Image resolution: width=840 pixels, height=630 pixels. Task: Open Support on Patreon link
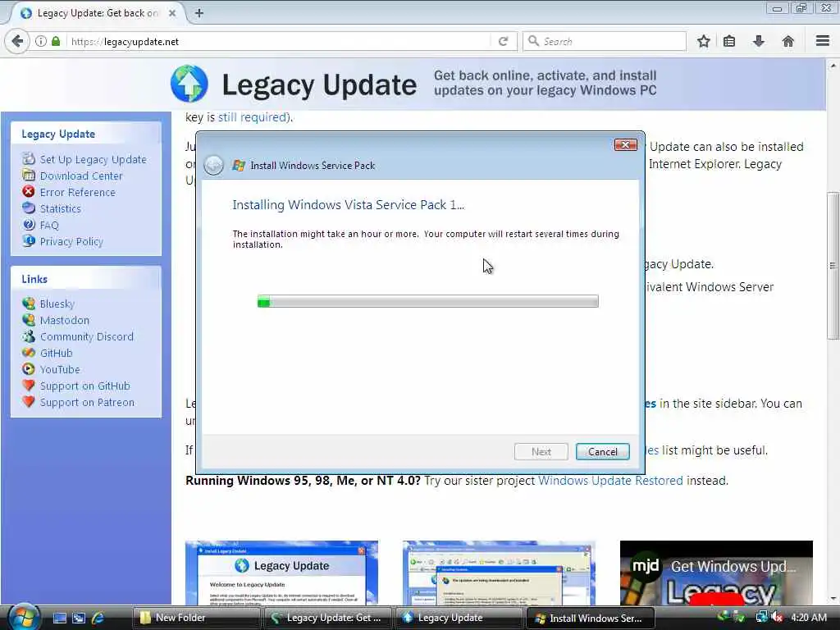[87, 402]
